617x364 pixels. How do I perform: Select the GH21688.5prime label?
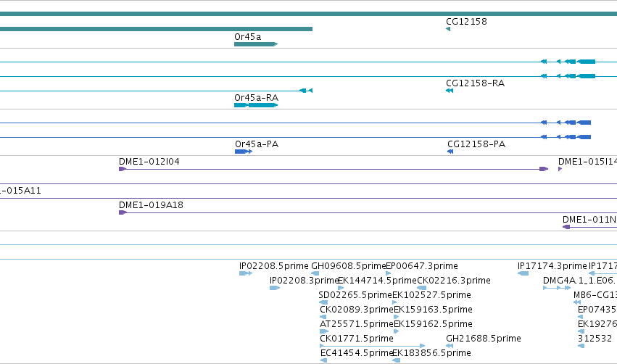click(484, 339)
